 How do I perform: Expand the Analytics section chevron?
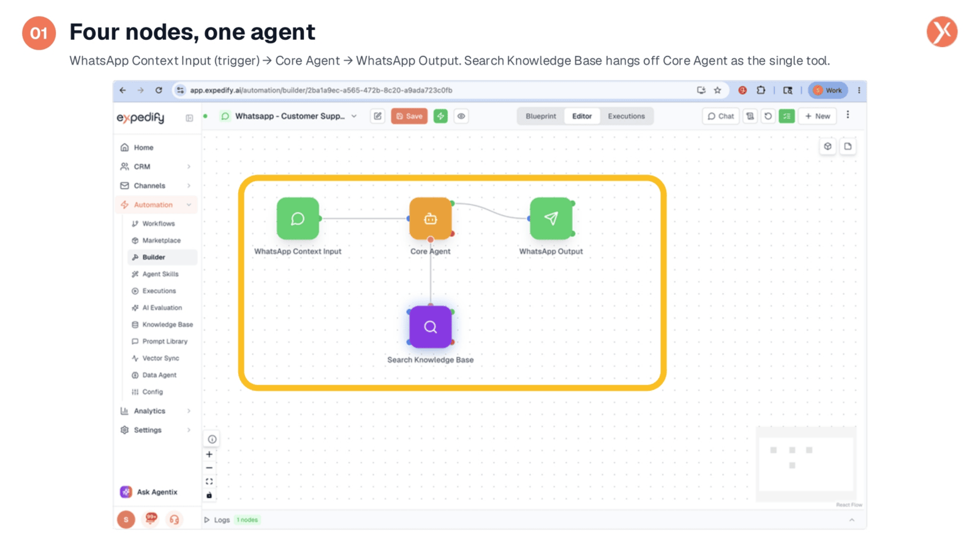[x=189, y=411]
